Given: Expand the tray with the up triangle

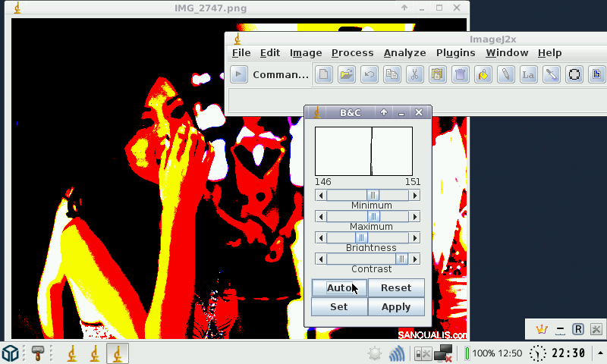Looking at the screenshot, I should (600, 353).
